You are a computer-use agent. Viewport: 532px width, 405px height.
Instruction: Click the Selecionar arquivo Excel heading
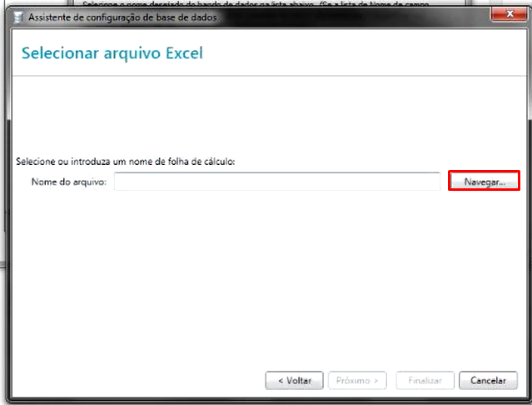pos(112,53)
